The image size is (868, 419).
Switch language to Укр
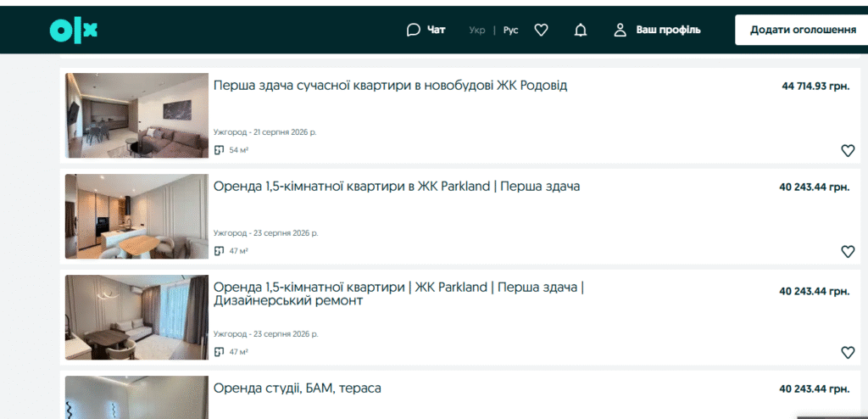pyautogui.click(x=476, y=30)
